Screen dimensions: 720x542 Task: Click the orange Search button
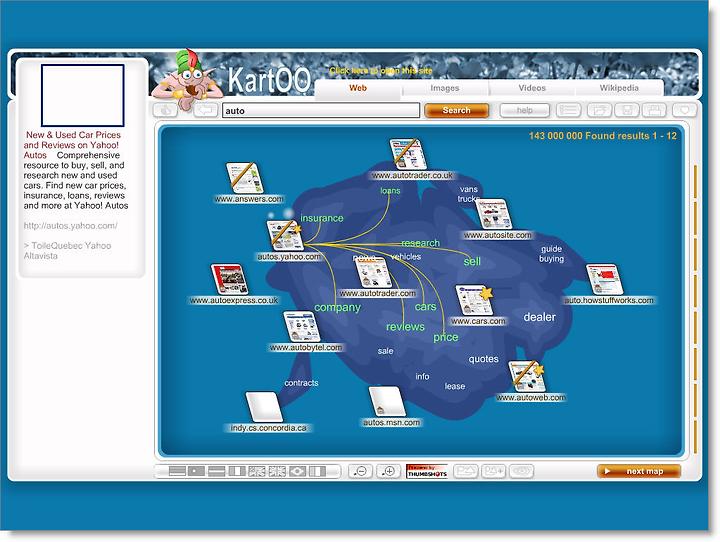pos(456,110)
